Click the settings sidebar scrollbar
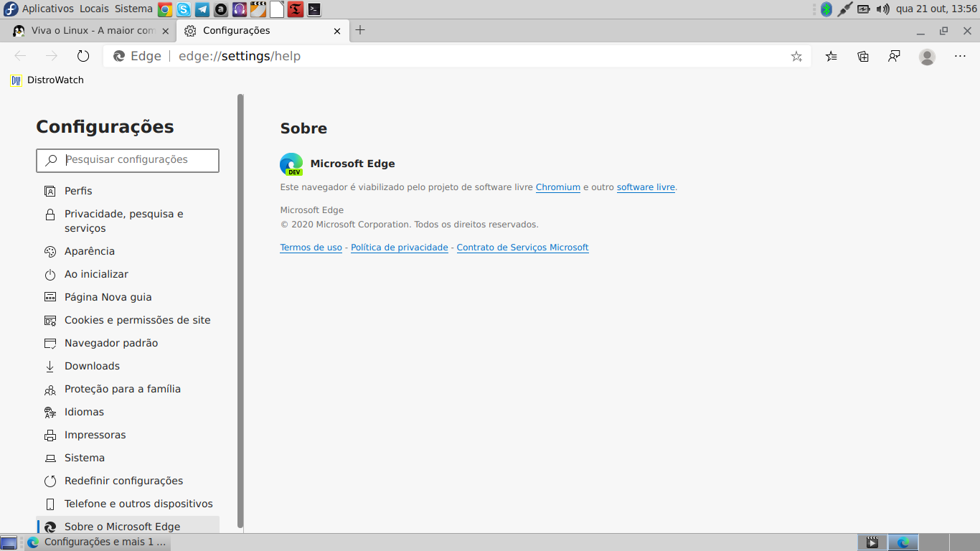Image resolution: width=980 pixels, height=551 pixels. click(240, 311)
